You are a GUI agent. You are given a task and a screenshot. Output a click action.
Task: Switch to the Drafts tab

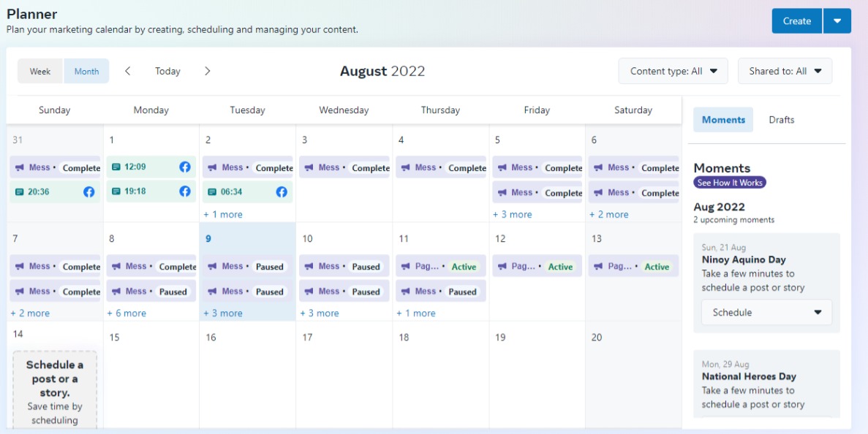[x=781, y=120]
